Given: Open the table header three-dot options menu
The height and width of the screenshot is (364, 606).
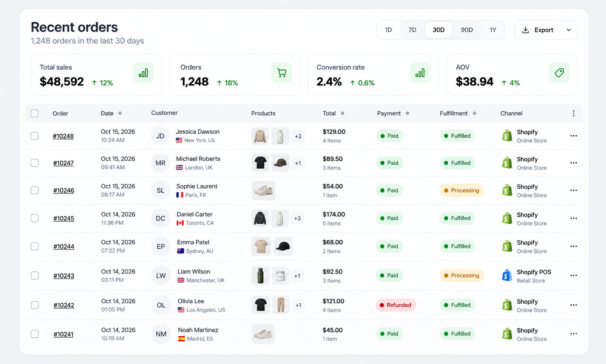Looking at the screenshot, I should click(573, 113).
